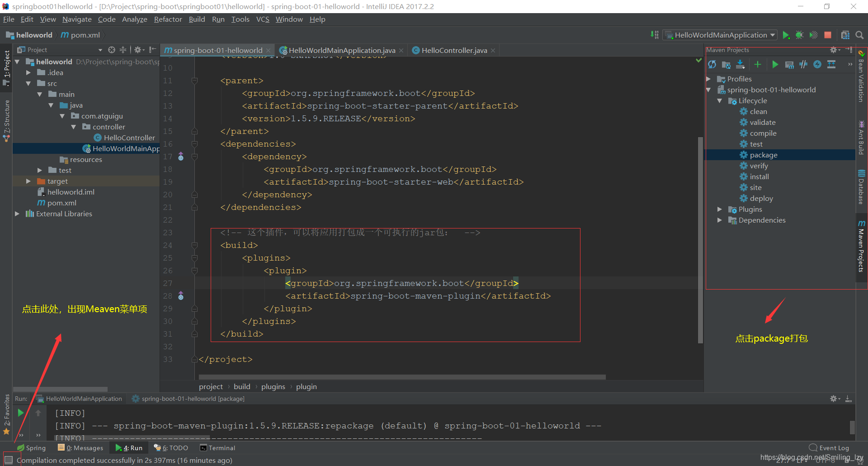
Task: Open the 0: Messages tool window
Action: pyautogui.click(x=80, y=448)
